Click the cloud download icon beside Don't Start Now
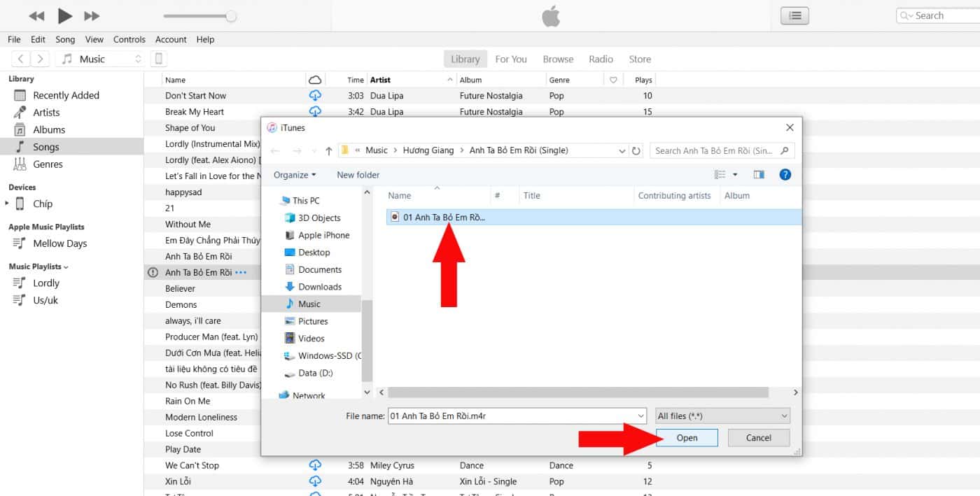Screen dimensions: 980x496 pos(315,95)
